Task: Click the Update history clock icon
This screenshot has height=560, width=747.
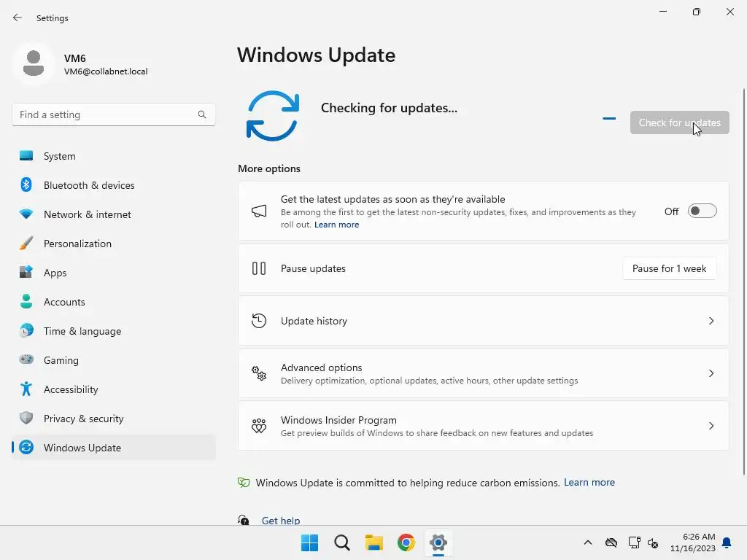Action: coord(259,321)
